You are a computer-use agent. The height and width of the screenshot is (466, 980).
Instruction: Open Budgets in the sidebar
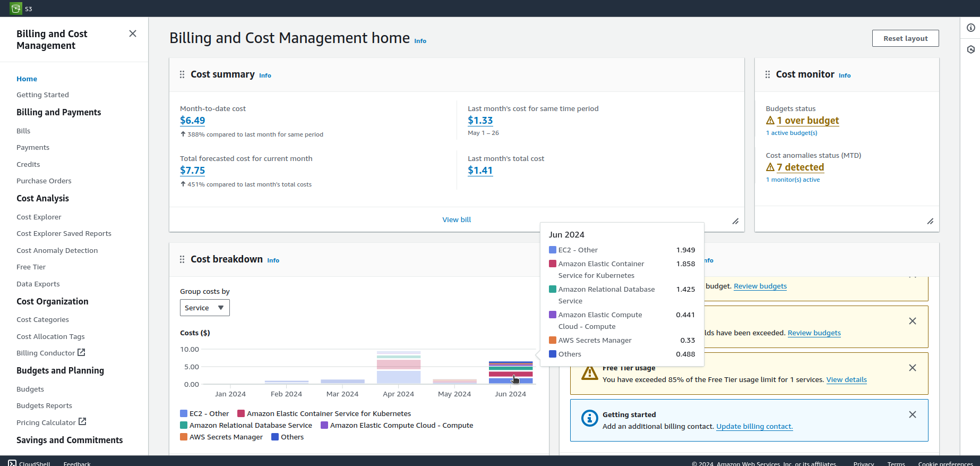(x=30, y=389)
